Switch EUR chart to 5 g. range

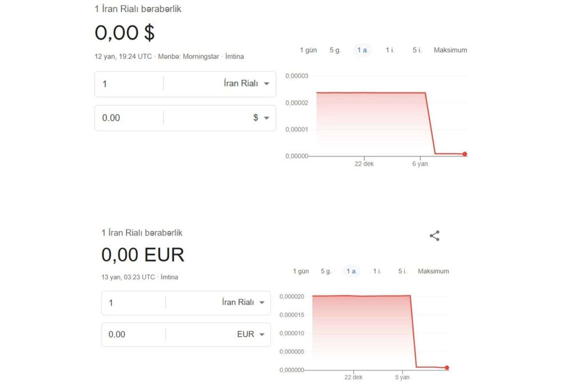[x=326, y=271]
